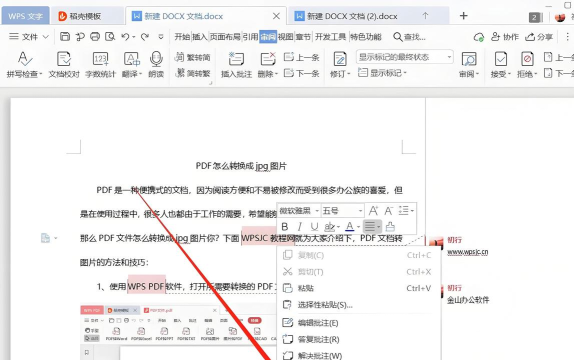Screen dimensions: 574x360
Task: Open the 微软雅黑 font name dropdown
Action: [317, 211]
